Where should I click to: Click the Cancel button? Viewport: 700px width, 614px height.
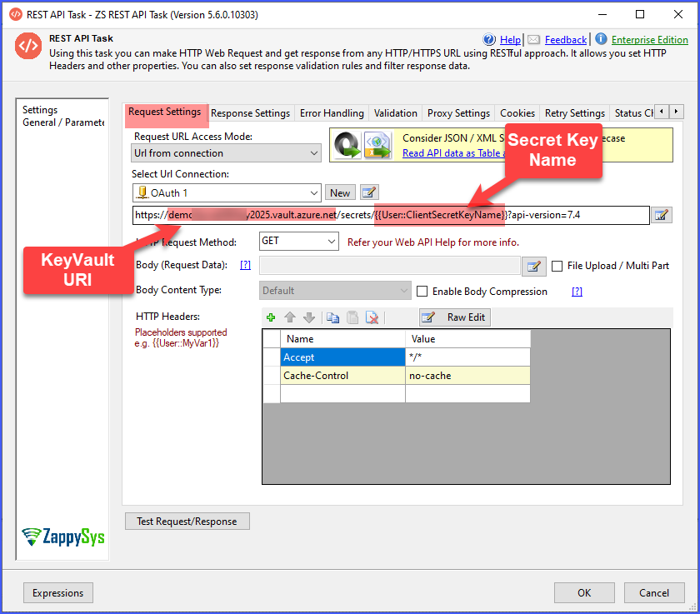tap(654, 593)
